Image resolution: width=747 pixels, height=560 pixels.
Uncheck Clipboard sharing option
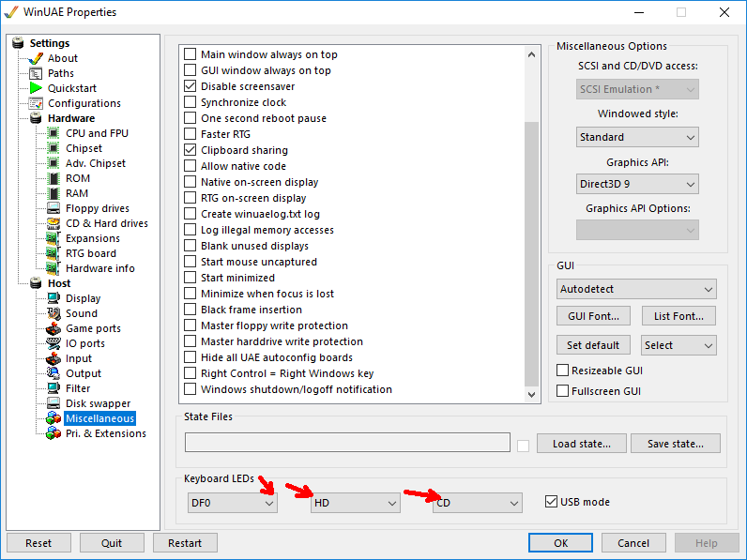[x=191, y=150]
